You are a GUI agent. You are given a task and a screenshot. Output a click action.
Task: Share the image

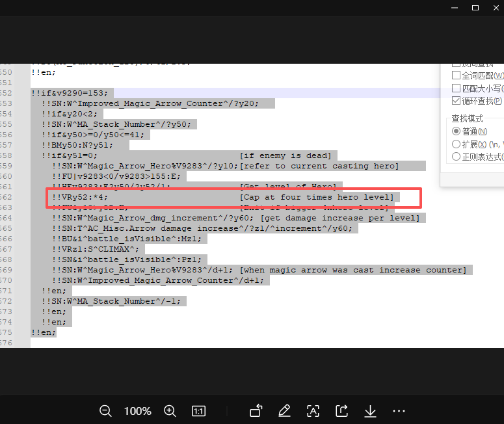[x=341, y=411]
